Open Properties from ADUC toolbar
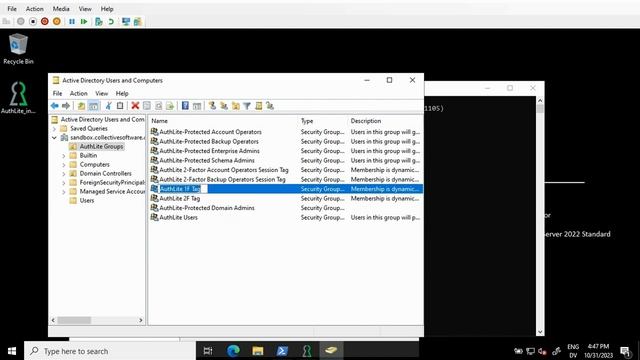This screenshot has height=360, width=640. [x=147, y=106]
